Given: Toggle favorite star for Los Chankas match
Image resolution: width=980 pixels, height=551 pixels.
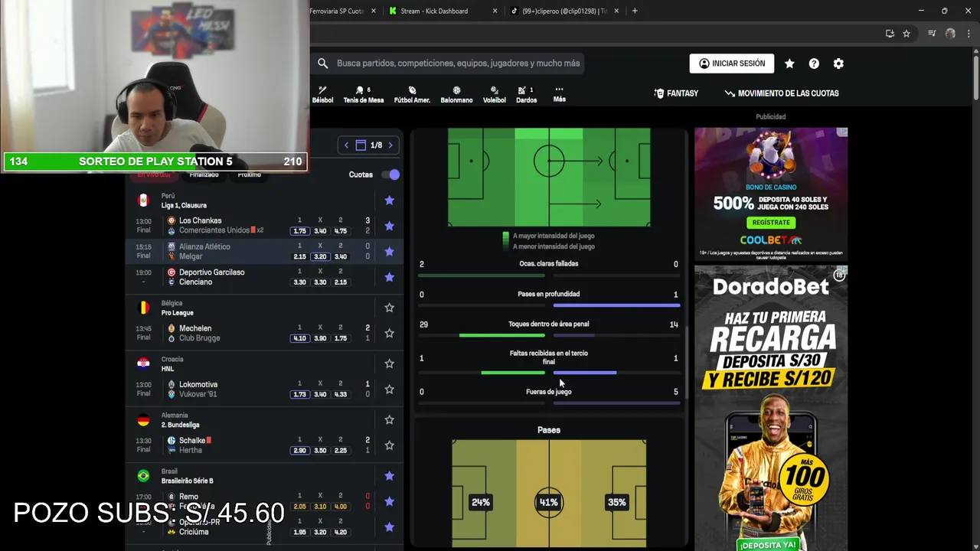Looking at the screenshot, I should point(389,226).
